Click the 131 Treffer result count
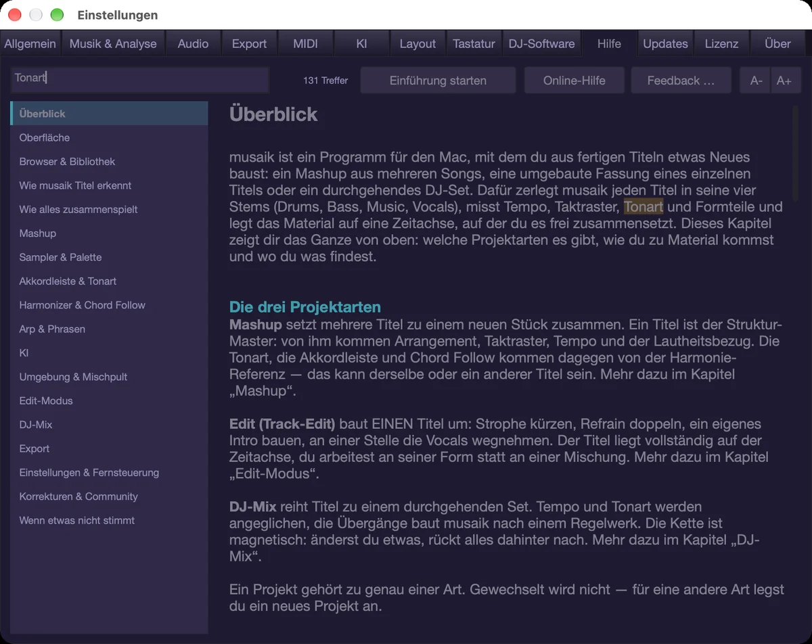 tap(325, 80)
